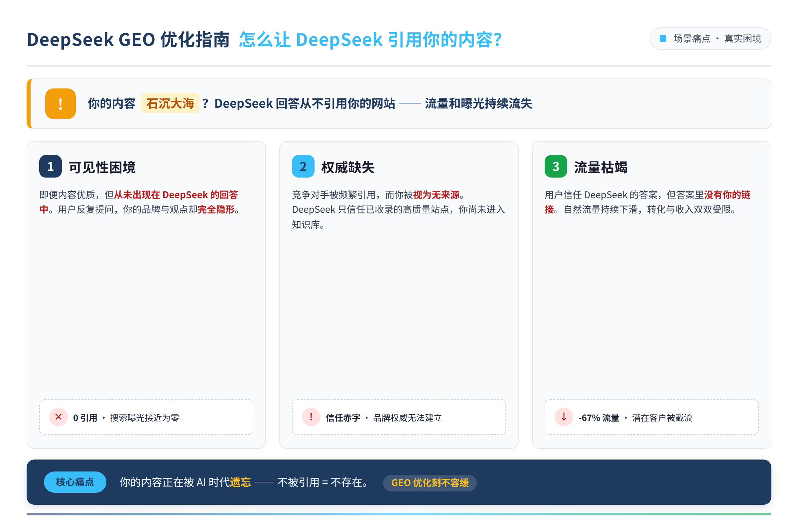
Task: Click the red text 视为无来源
Action: click(x=436, y=195)
